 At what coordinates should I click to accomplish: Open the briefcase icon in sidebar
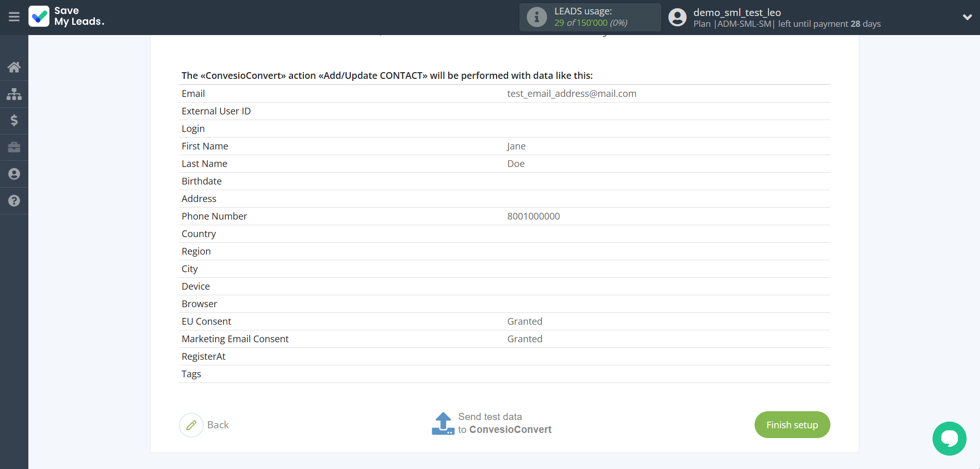point(14,147)
